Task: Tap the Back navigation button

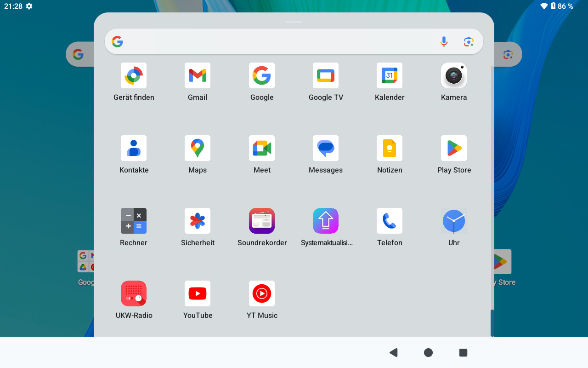Action: pos(393,352)
